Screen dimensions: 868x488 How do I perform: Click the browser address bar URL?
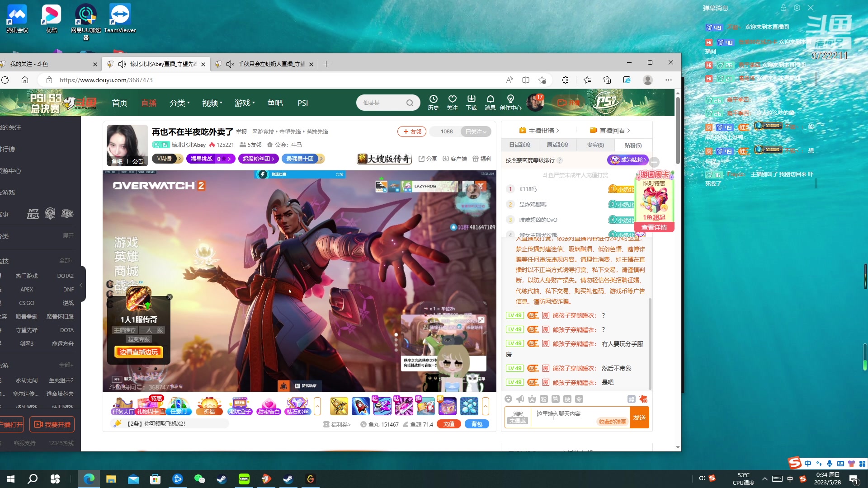coord(106,80)
